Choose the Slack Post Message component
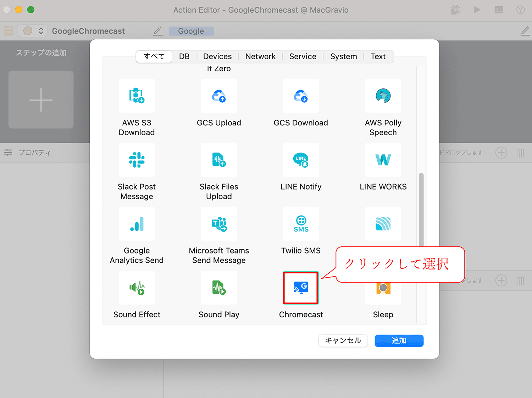 tap(137, 160)
